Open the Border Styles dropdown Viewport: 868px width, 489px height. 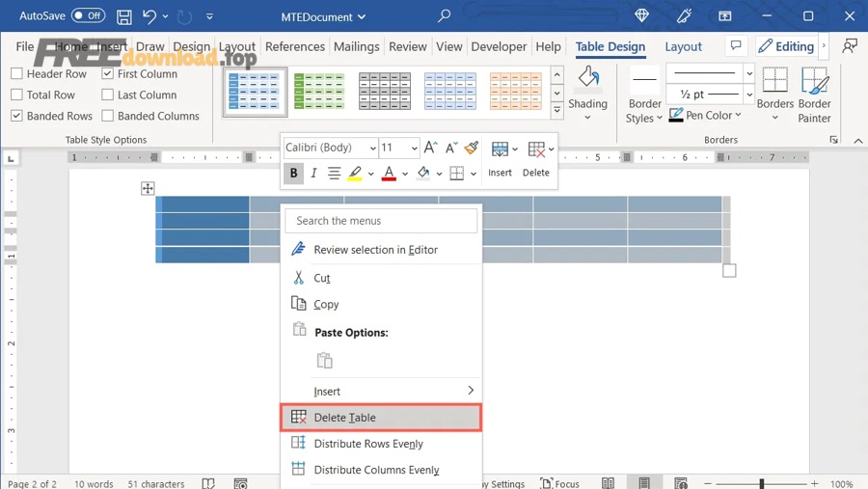644,111
